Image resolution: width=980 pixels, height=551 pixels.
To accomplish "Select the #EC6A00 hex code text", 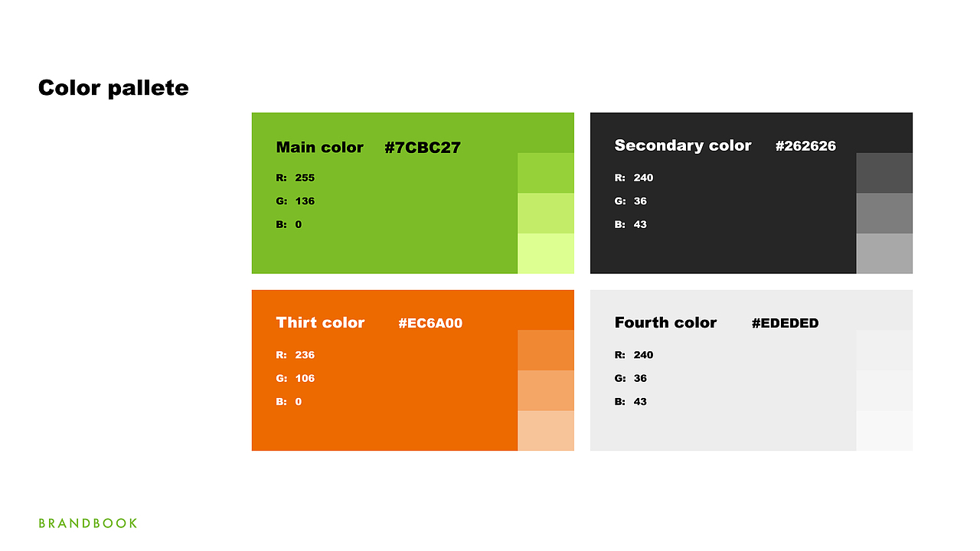I will pos(430,323).
